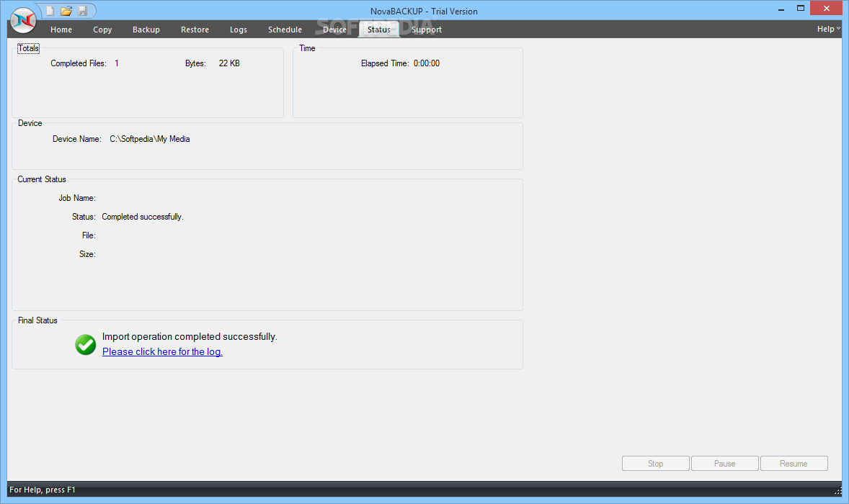Open the Support tab

click(x=427, y=30)
